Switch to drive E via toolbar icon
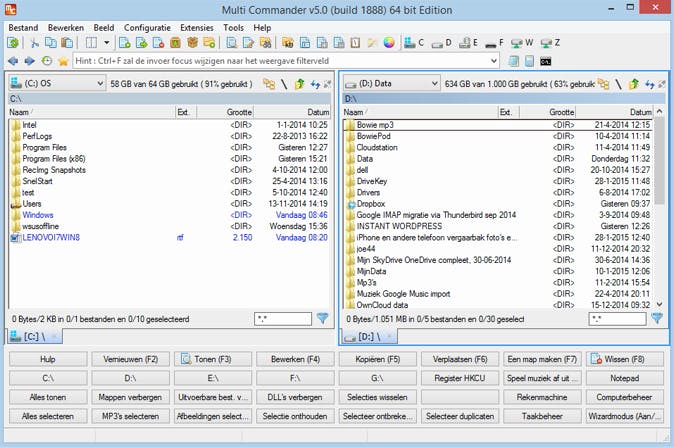674x447 pixels. 469,43
